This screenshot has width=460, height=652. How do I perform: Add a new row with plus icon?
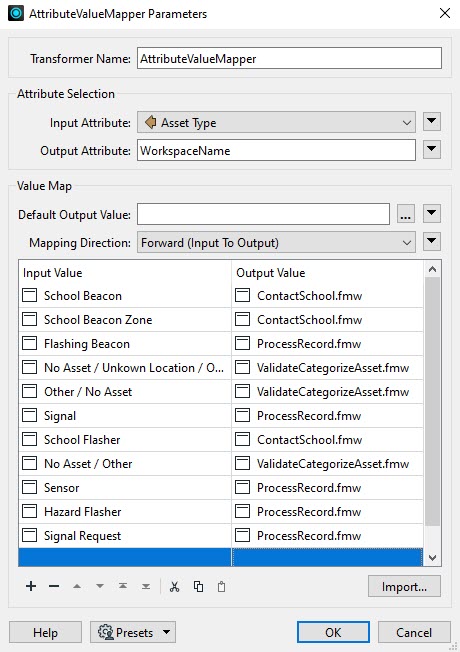tap(31, 586)
